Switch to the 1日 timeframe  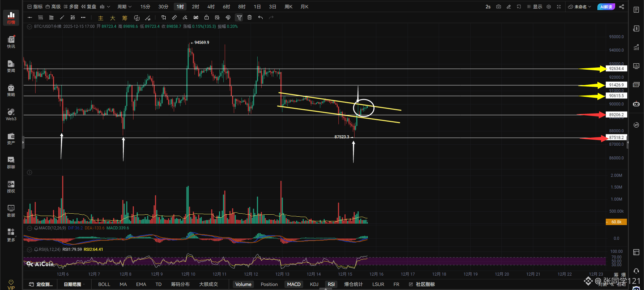click(x=257, y=7)
